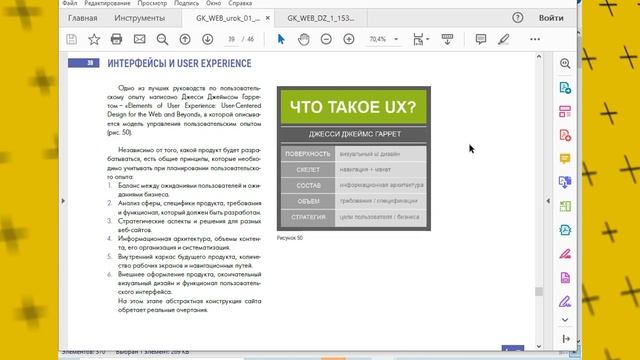Open the blue stamp-like tool in right panel

click(565, 230)
